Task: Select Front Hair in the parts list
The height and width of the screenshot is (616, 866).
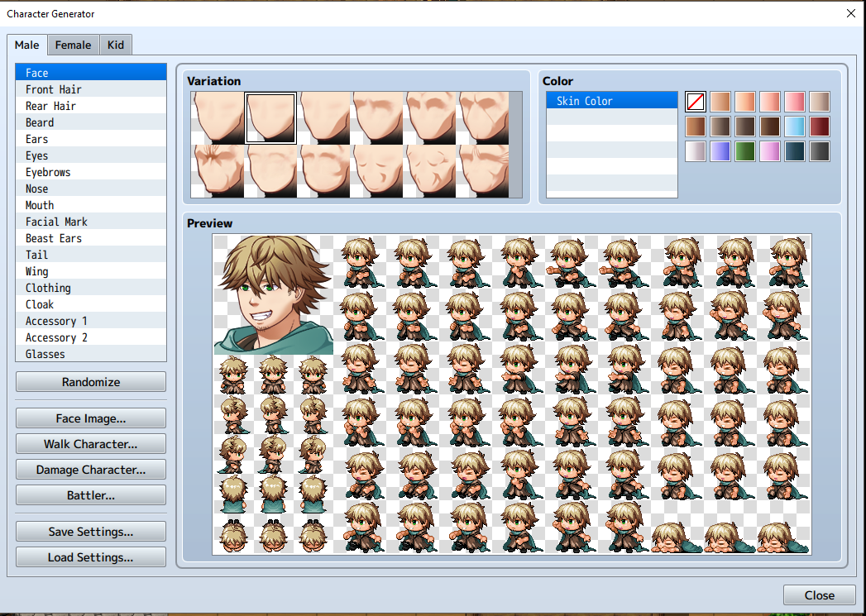Action: pyautogui.click(x=54, y=89)
